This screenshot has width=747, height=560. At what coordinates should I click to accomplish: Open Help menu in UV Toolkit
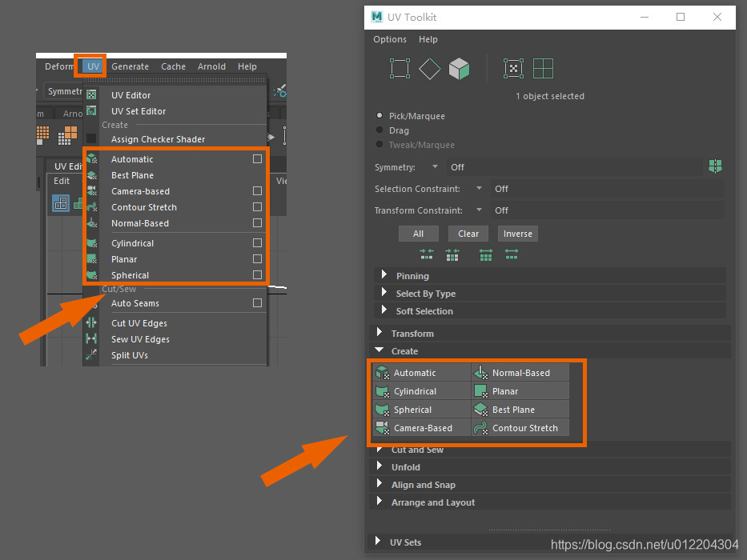(428, 39)
